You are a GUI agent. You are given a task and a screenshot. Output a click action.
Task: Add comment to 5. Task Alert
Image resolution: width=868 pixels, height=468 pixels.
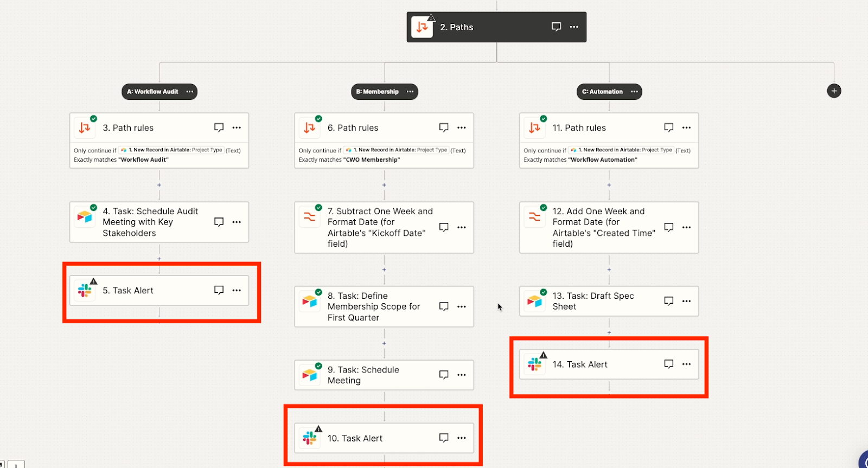click(x=219, y=290)
